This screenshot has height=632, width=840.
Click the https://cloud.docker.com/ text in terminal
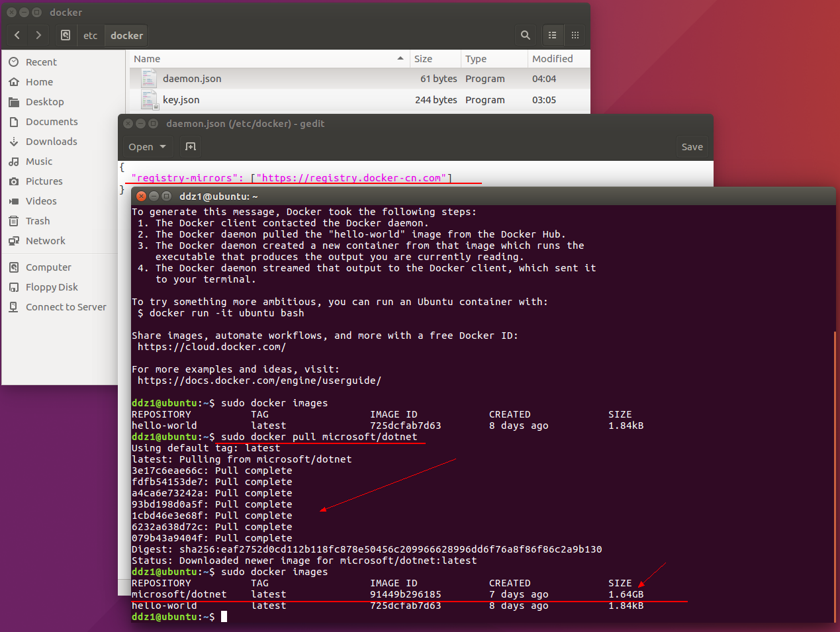click(212, 347)
